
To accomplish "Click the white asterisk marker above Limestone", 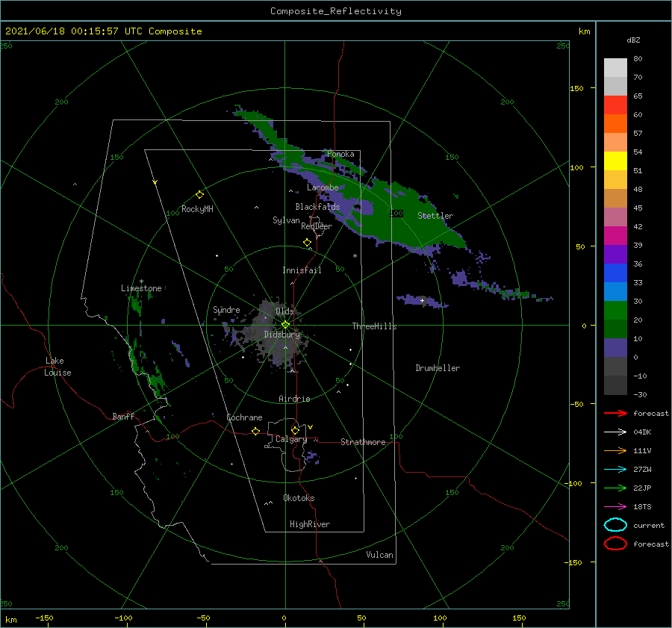I will 141,282.
